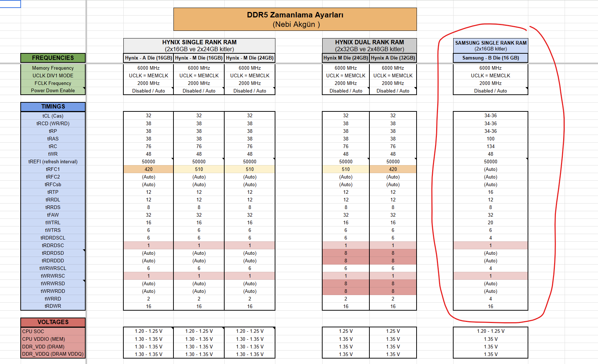Pick the "tWTRS" row label
Image resolution: width=598 pixels, height=364 pixels.
(53, 230)
